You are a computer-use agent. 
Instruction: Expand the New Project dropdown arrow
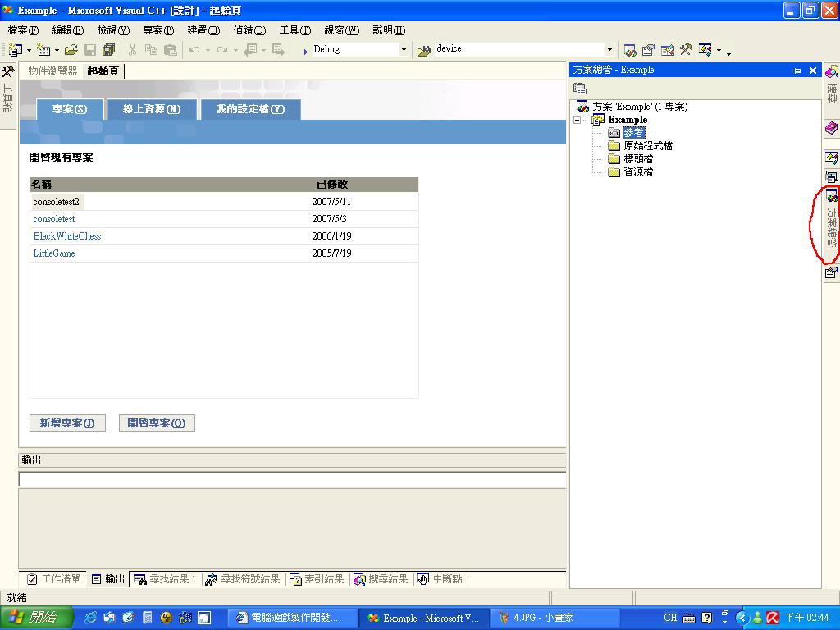[29, 50]
